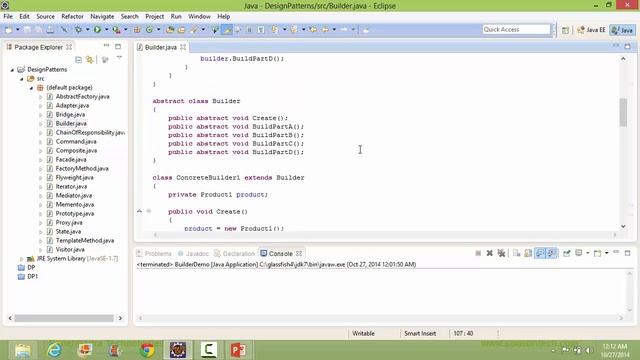Open Package Explorer View Menu triangle

pos(119,58)
